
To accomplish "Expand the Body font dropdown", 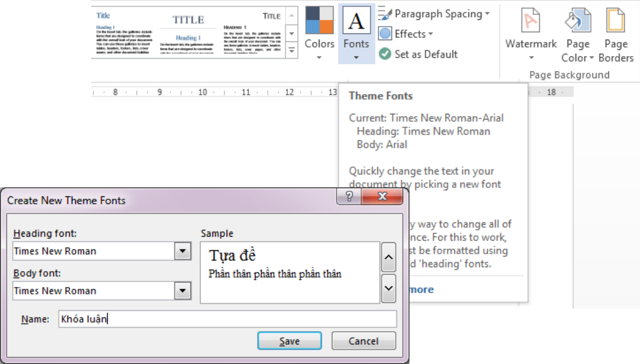I will click(182, 290).
